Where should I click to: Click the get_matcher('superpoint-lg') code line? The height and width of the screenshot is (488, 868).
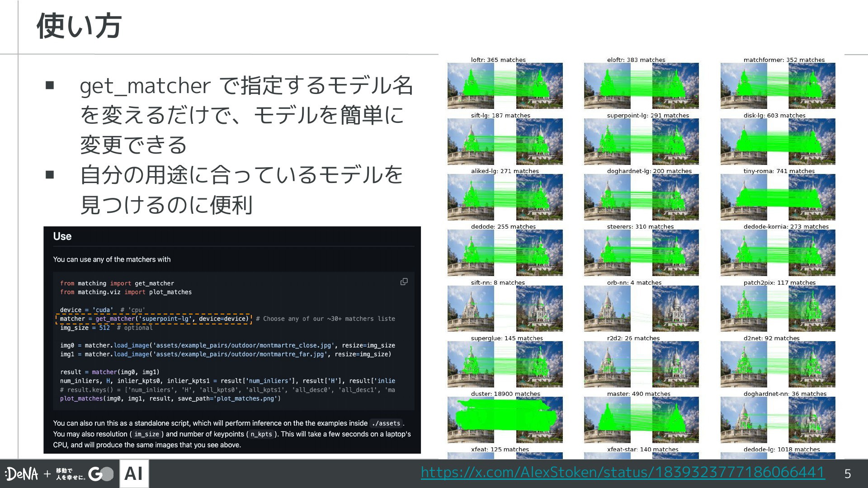pyautogui.click(x=154, y=319)
